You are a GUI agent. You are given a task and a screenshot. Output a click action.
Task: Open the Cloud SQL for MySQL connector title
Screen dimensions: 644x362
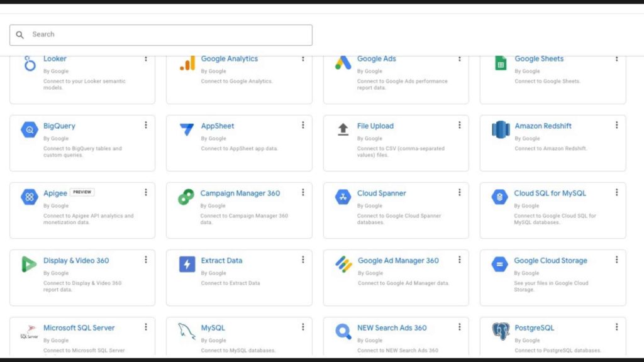pos(550,193)
